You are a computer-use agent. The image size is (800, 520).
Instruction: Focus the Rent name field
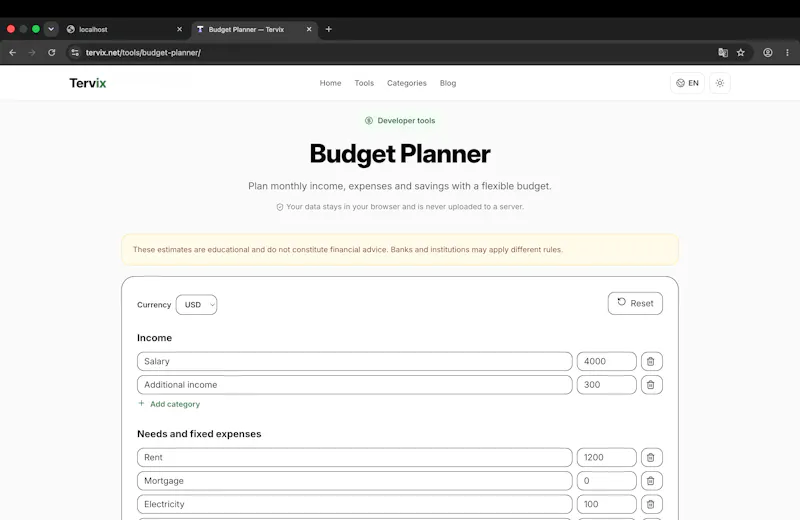(355, 457)
